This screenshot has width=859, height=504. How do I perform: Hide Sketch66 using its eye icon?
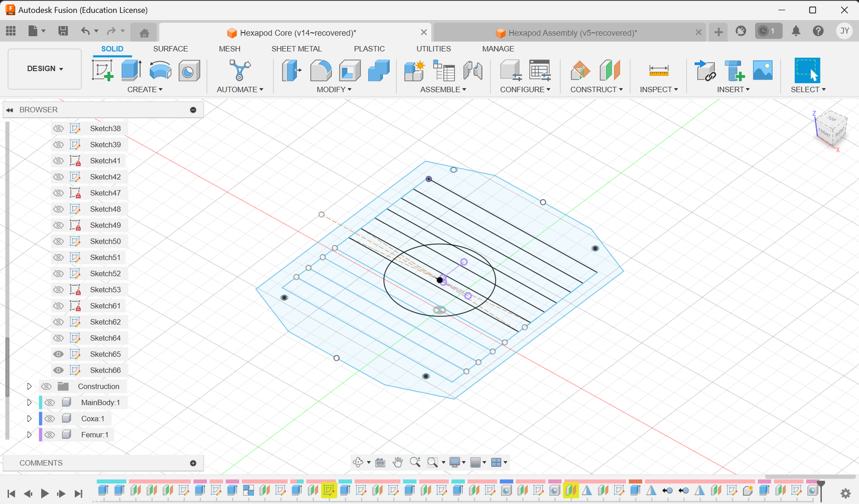59,370
